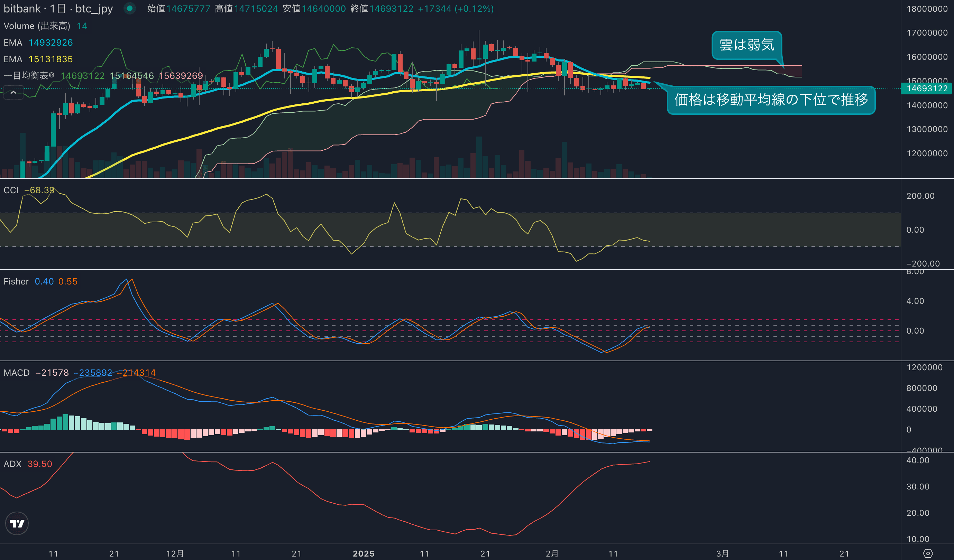Click the Fisher indicator label

point(16,281)
